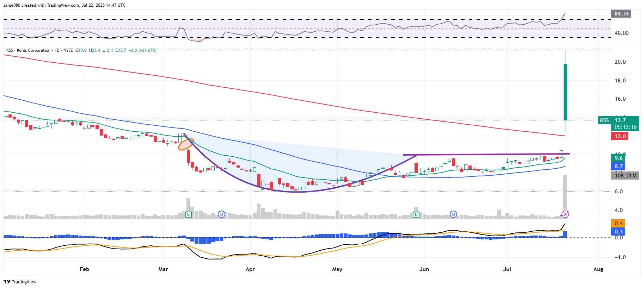Click the red 12.0 moving average label
Viewport: 644px width, 288px height.
(620, 136)
